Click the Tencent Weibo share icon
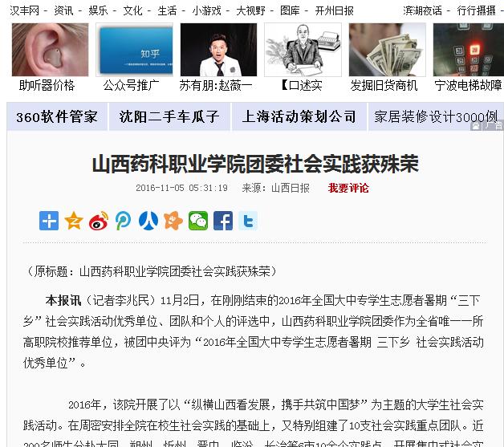Image resolution: width=504 pixels, height=447 pixels. [124, 221]
